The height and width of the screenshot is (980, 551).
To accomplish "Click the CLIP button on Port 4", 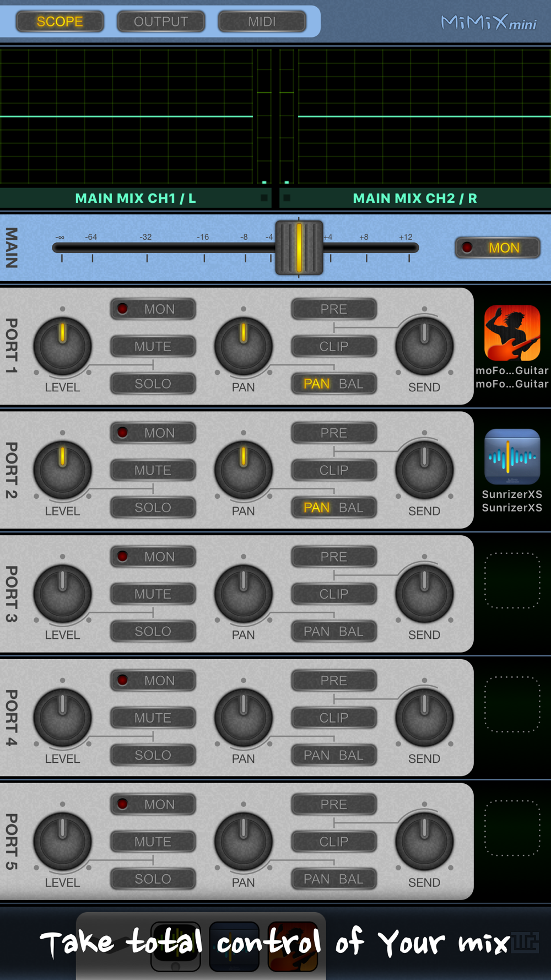I will tap(334, 718).
